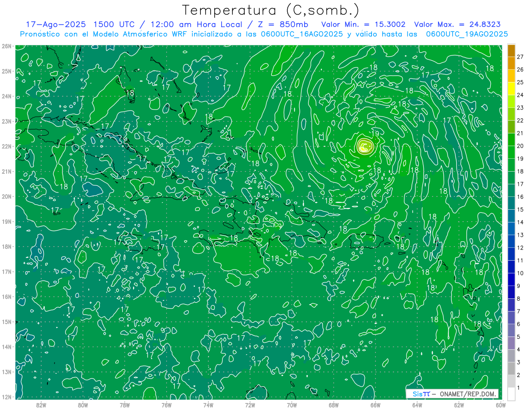Viewport: 532px width, 411px height.
Task: Click color bar label "1"
Action: tap(519, 388)
